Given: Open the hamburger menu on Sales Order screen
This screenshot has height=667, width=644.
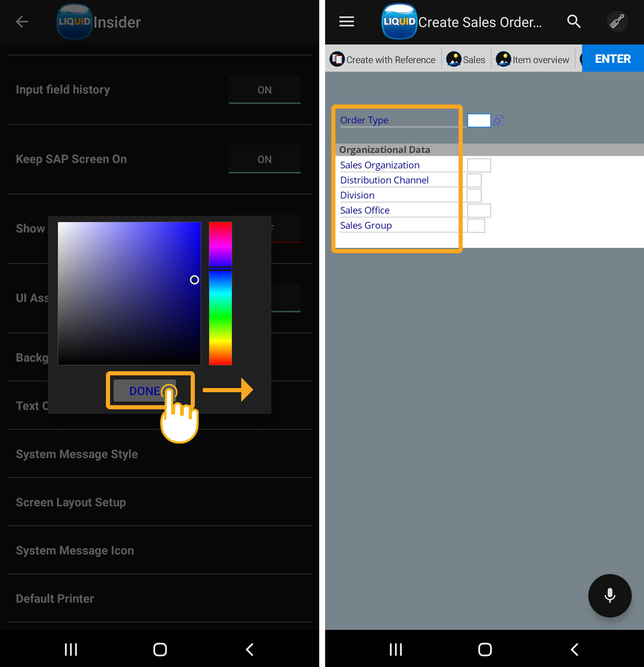Looking at the screenshot, I should click(x=347, y=21).
